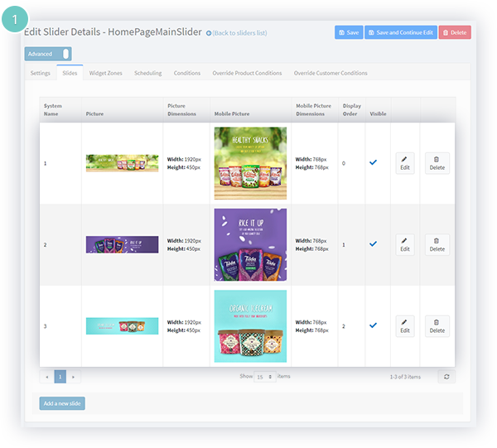The image size is (497, 448).
Task: Edit slide 2 using pencil button
Action: click(x=404, y=244)
